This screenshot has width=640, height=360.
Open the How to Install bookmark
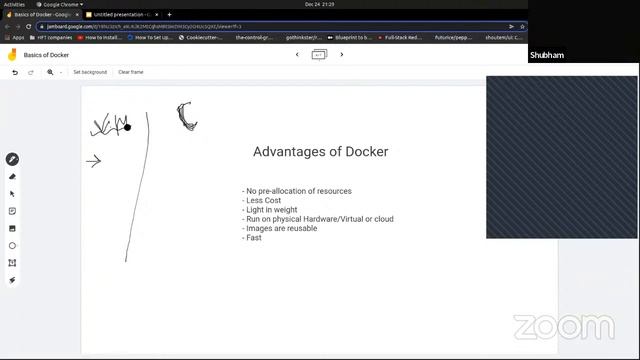(x=100, y=38)
